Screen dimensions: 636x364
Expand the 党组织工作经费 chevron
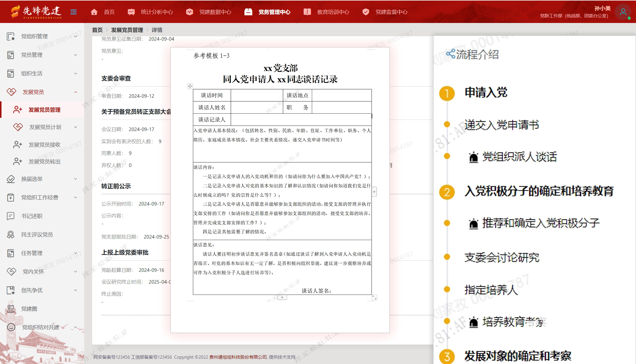click(76, 197)
